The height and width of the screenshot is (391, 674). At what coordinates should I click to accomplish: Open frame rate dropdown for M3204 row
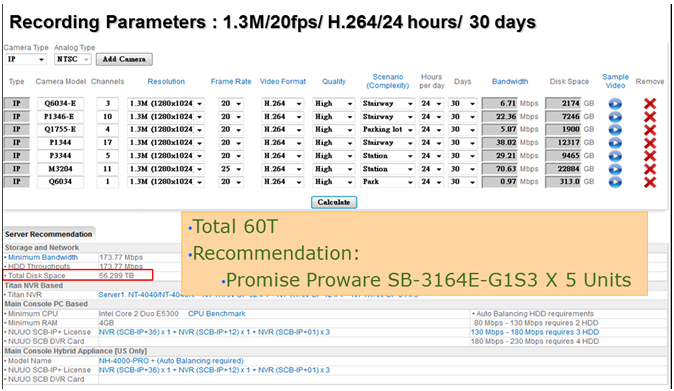231,169
